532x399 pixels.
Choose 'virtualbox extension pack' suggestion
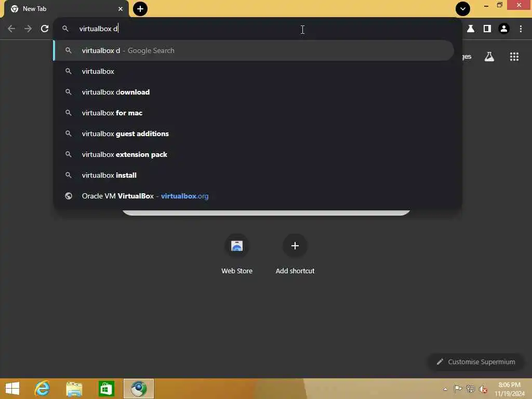tap(254, 154)
